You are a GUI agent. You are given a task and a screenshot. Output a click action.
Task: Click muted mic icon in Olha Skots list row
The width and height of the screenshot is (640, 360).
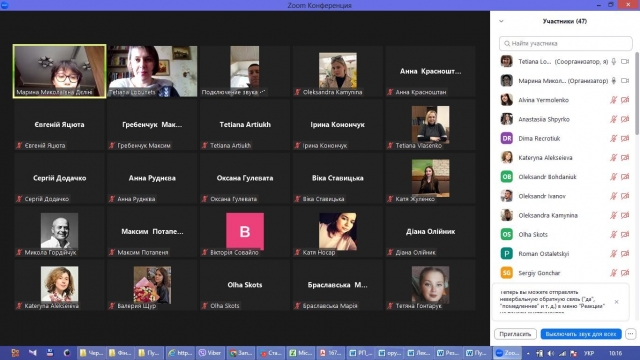(613, 234)
